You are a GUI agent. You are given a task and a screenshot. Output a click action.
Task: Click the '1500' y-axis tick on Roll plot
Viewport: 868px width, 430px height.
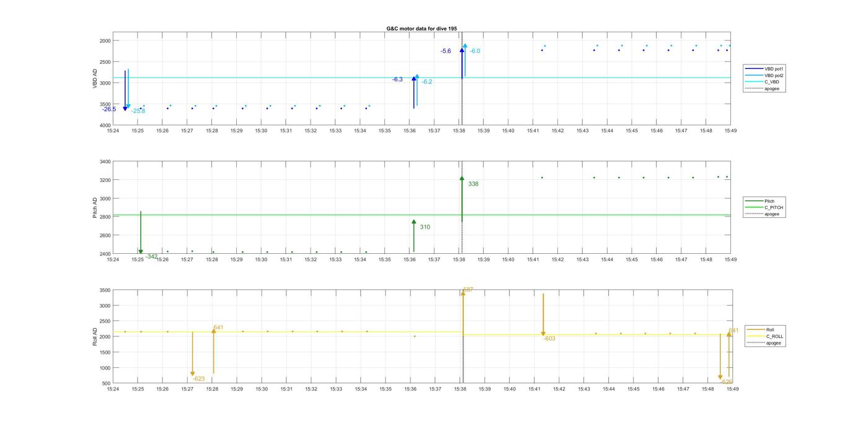tap(104, 352)
